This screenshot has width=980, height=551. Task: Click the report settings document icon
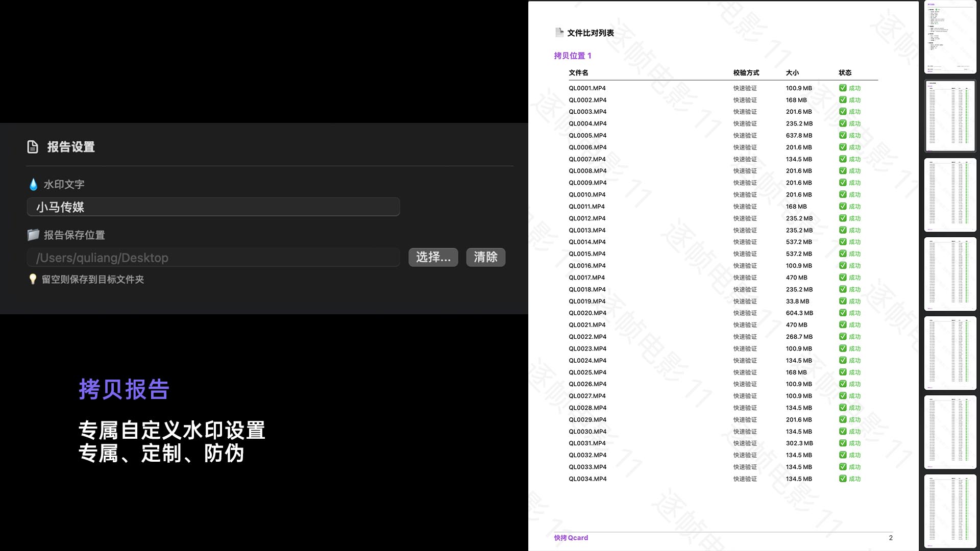33,147
